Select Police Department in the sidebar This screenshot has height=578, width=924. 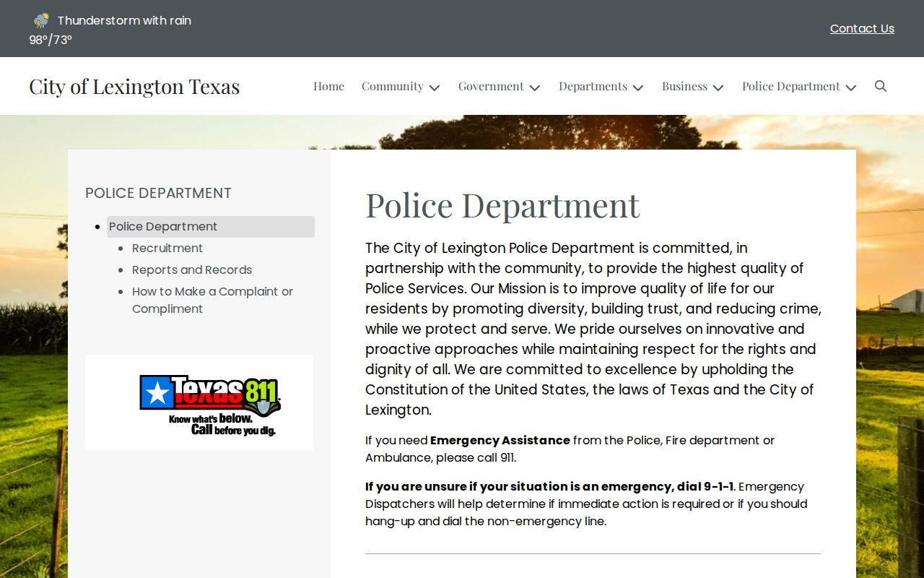pos(211,227)
